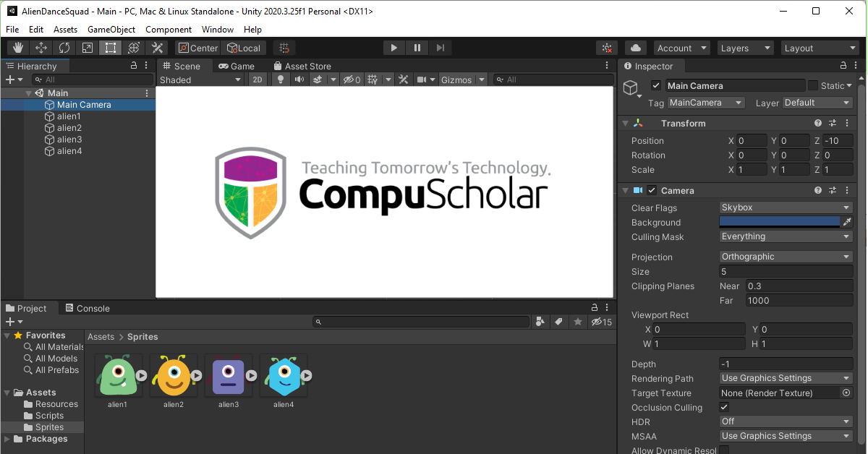The width and height of the screenshot is (868, 454).
Task: Click the camera Size input field
Action: [786, 272]
